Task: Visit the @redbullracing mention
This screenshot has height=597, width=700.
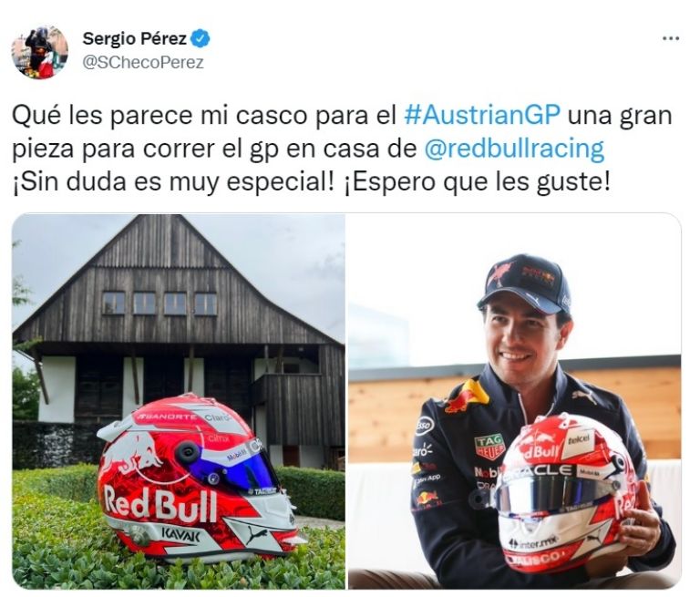Action: coord(513,149)
